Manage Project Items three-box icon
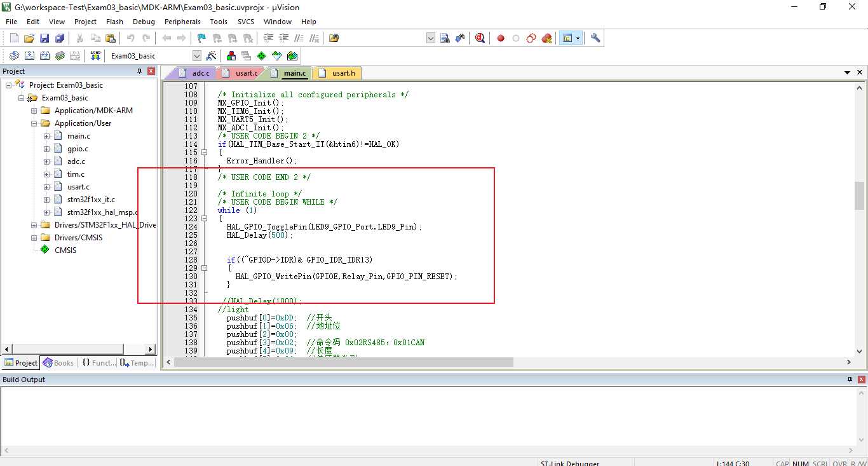The height and width of the screenshot is (466, 868). click(x=231, y=56)
